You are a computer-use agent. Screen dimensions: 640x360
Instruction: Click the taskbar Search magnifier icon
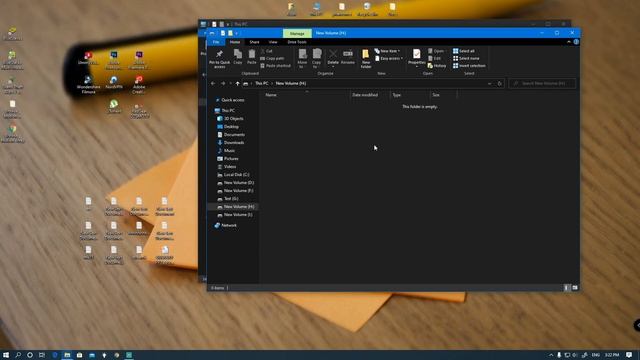tap(18, 355)
